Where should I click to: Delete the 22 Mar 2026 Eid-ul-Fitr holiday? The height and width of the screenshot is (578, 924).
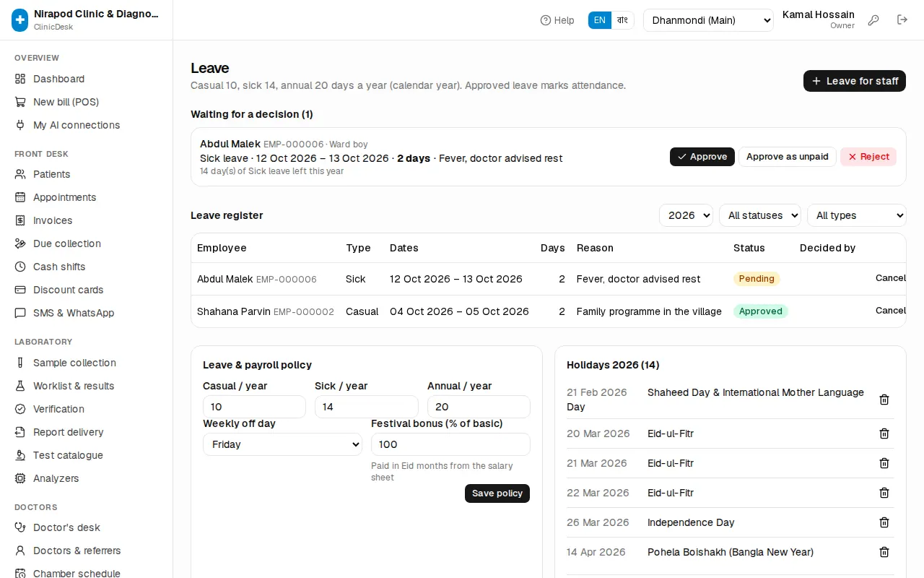(x=884, y=493)
